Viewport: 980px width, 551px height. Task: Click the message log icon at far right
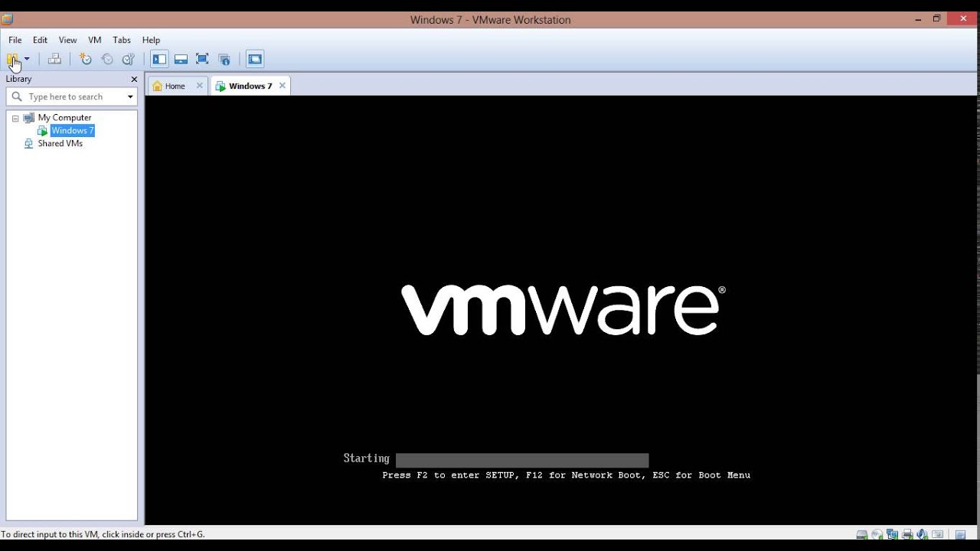960,534
